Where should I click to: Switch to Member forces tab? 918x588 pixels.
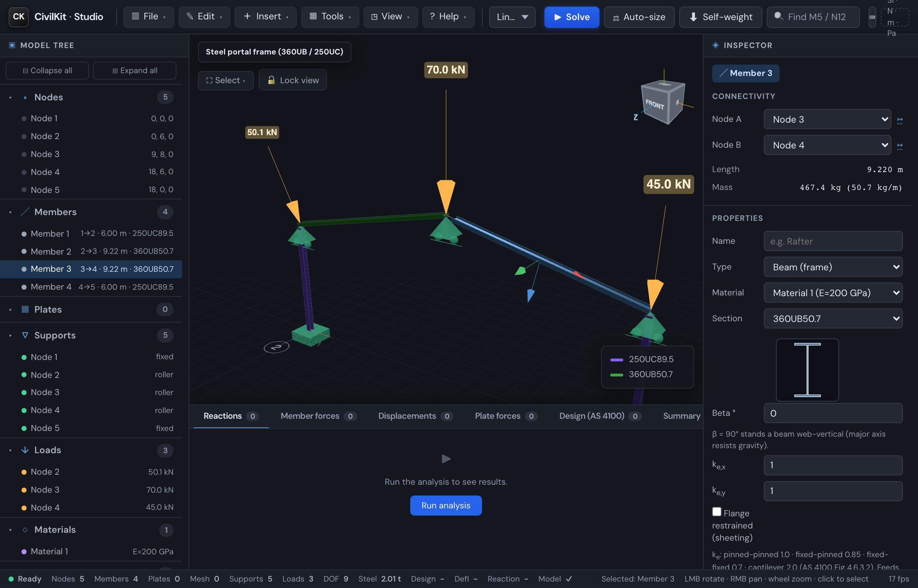pyautogui.click(x=318, y=416)
